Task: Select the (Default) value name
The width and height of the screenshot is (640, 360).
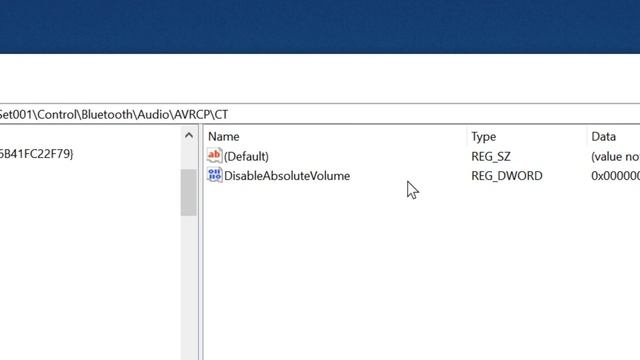Action: (x=246, y=156)
